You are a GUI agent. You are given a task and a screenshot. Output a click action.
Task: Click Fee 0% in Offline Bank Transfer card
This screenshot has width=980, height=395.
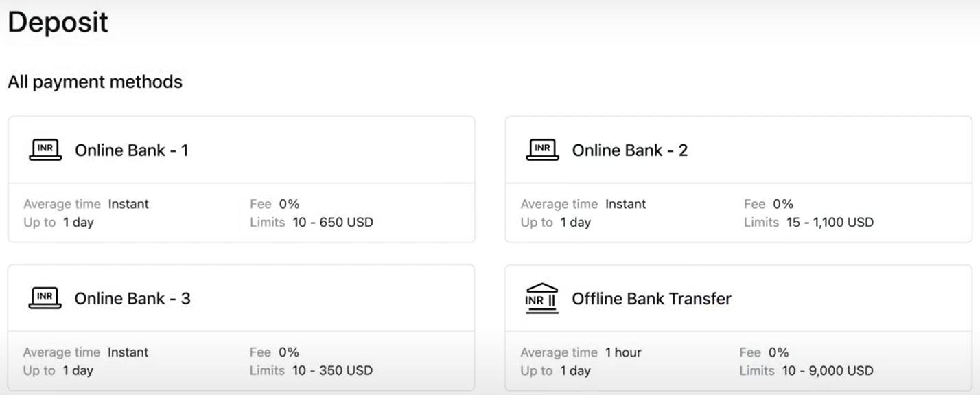pos(765,352)
